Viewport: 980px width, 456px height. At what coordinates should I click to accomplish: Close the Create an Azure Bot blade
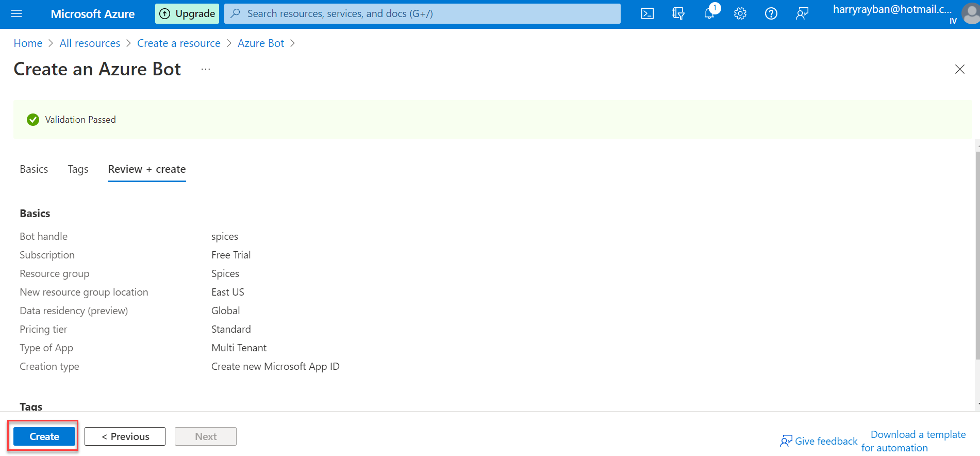(959, 69)
